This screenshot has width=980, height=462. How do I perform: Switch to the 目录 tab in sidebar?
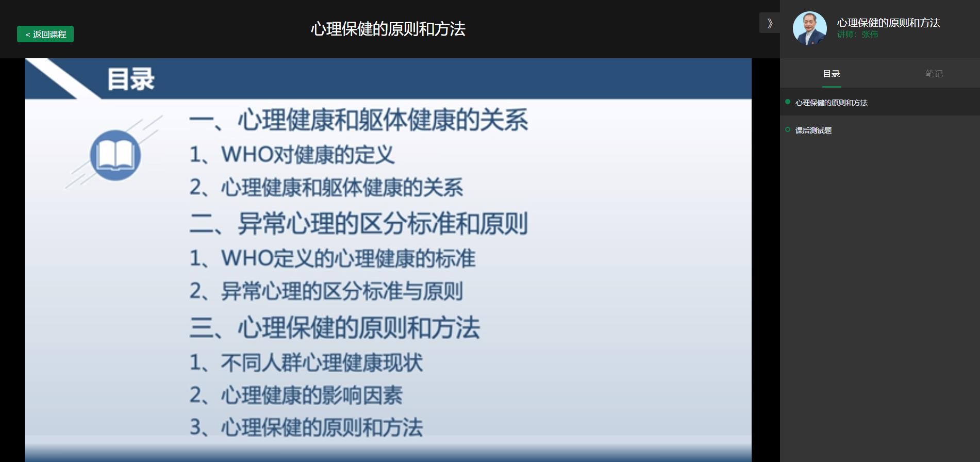pyautogui.click(x=831, y=74)
